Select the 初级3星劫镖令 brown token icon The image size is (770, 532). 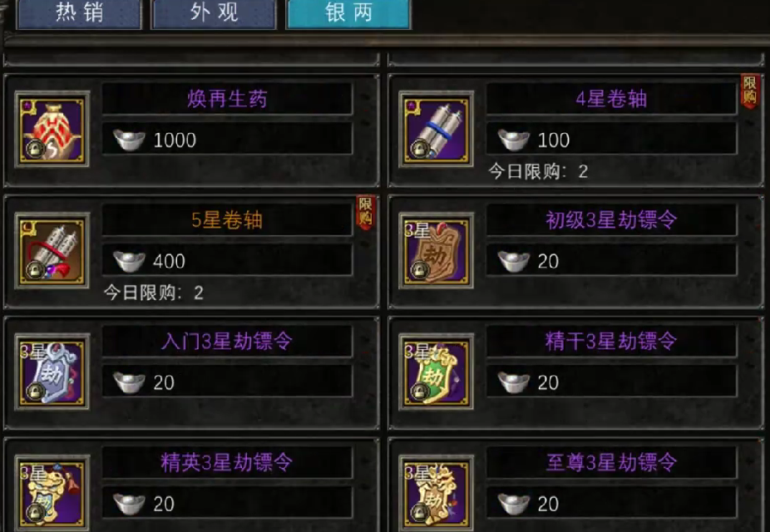point(436,251)
